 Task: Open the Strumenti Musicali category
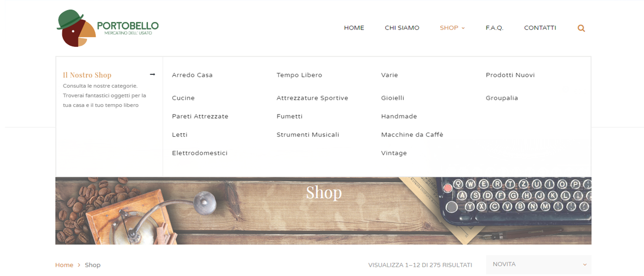pyautogui.click(x=308, y=135)
